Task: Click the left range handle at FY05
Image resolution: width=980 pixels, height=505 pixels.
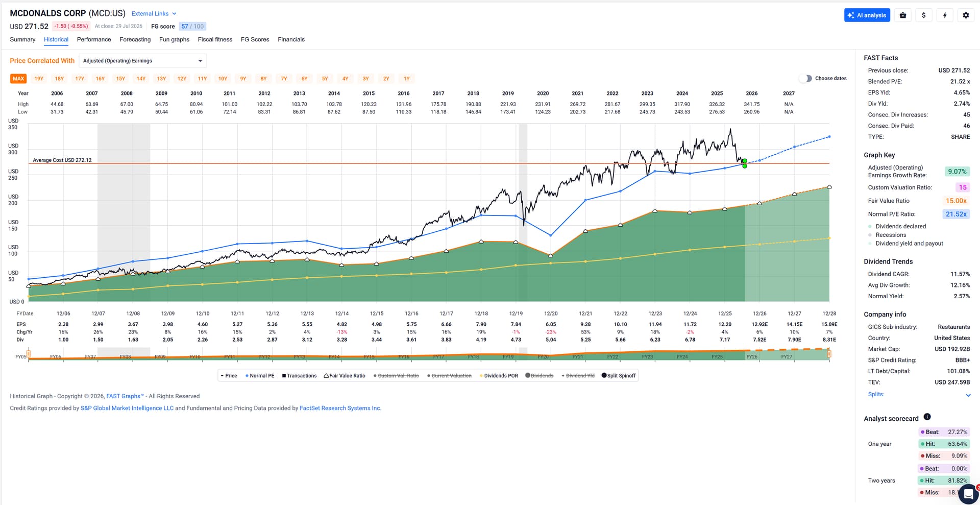Action: (29, 353)
